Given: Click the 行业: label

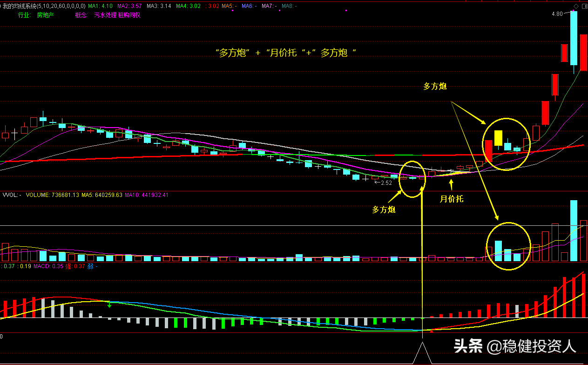Looking at the screenshot, I should [x=24, y=15].
